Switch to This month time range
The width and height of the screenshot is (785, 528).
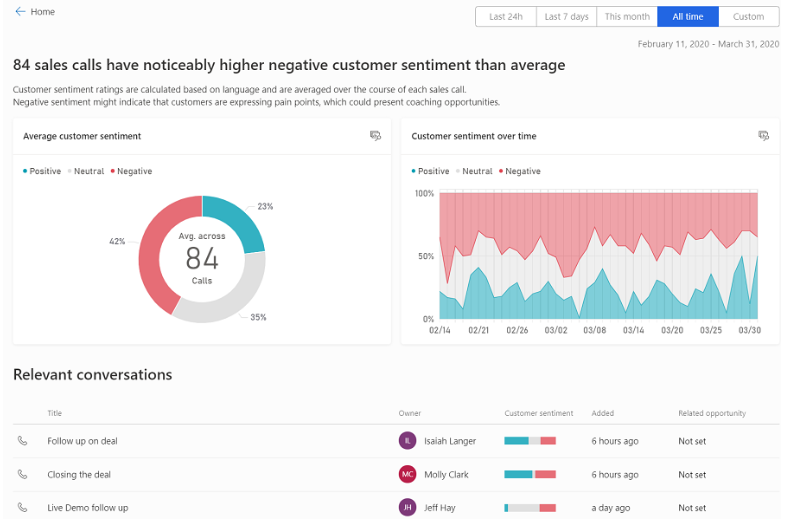(627, 17)
